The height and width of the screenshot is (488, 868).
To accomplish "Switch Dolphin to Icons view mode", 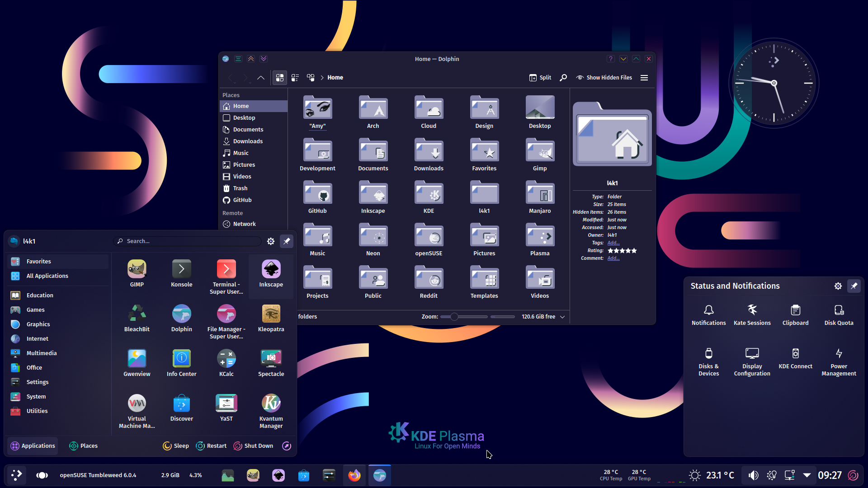I will tap(280, 78).
